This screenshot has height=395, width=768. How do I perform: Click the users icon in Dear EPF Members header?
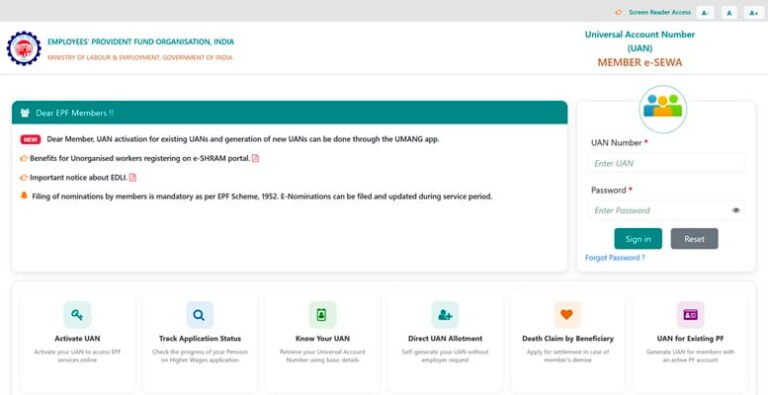click(x=25, y=113)
